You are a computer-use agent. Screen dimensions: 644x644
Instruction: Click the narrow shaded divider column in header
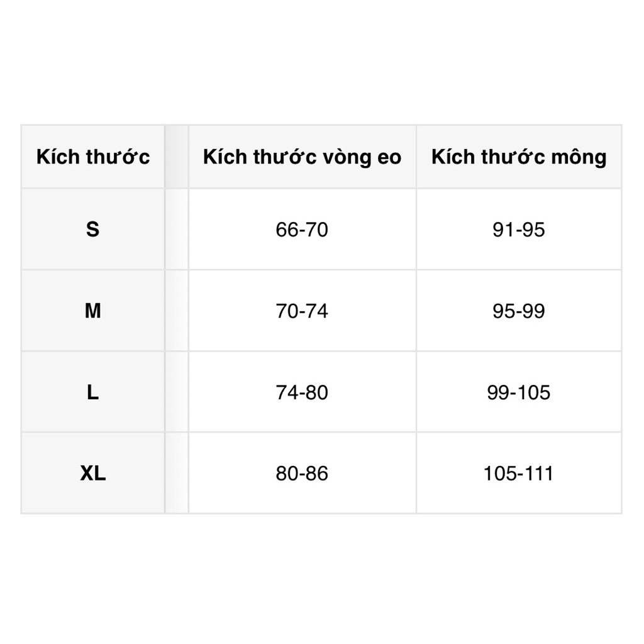tap(177, 157)
